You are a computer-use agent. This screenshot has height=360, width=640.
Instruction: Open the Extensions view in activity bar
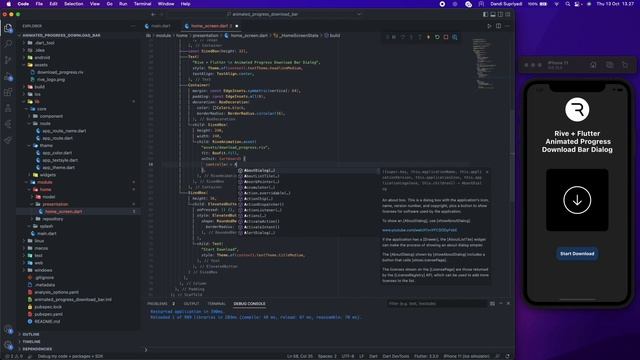tap(8, 92)
